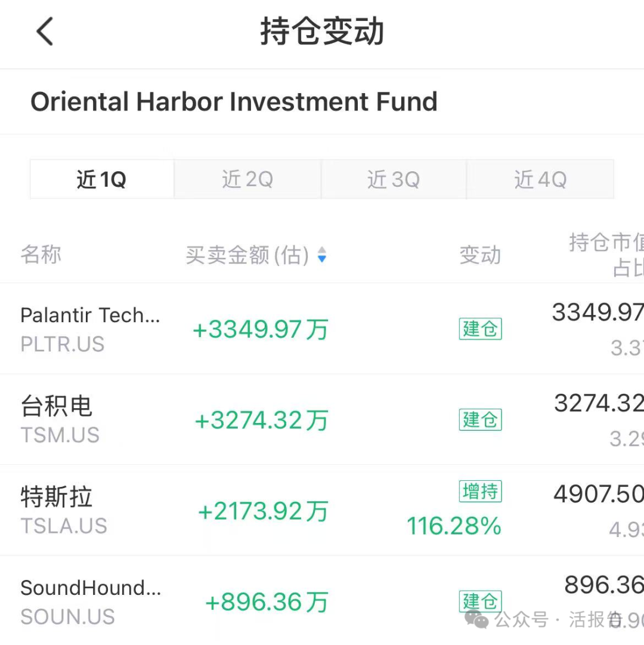Viewport: 644px width, 645px height.
Task: Click 建仓 badge in Palantir row
Action: tap(481, 329)
